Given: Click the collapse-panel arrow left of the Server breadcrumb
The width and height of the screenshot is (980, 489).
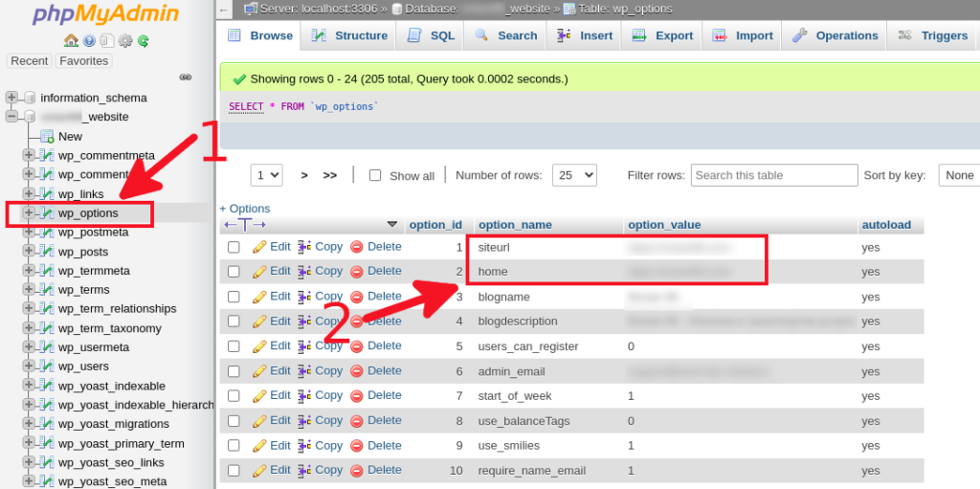Looking at the screenshot, I should [224, 10].
